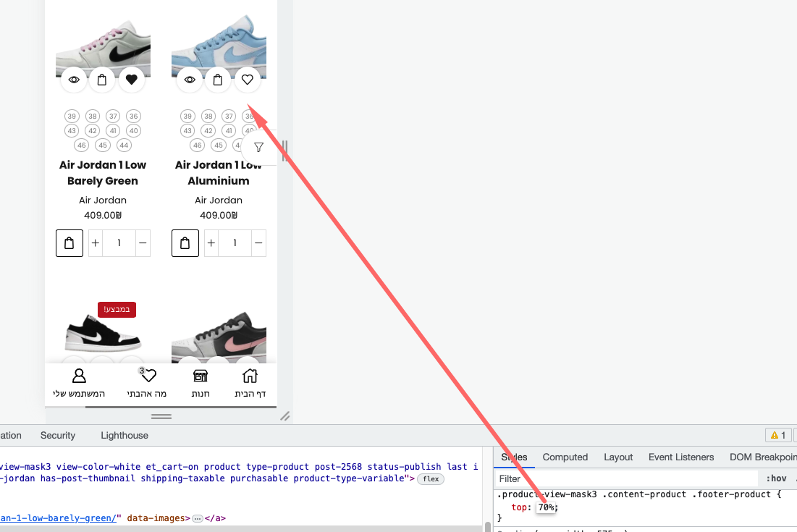The width and height of the screenshot is (797, 532).
Task: Add Aluminium shoe to wishlist with heart icon
Action: [x=248, y=80]
